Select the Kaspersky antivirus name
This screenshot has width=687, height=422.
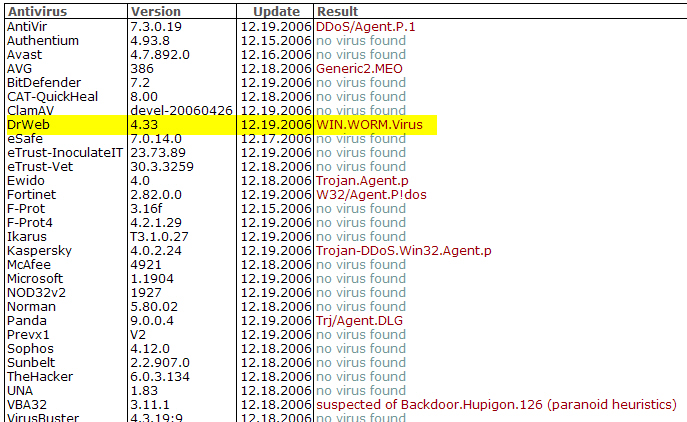tap(39, 251)
